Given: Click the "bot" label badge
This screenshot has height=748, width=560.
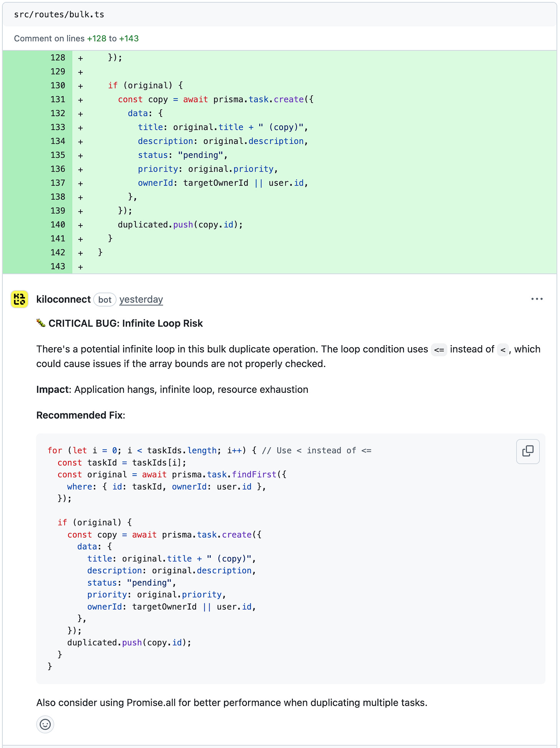Looking at the screenshot, I should tap(105, 300).
